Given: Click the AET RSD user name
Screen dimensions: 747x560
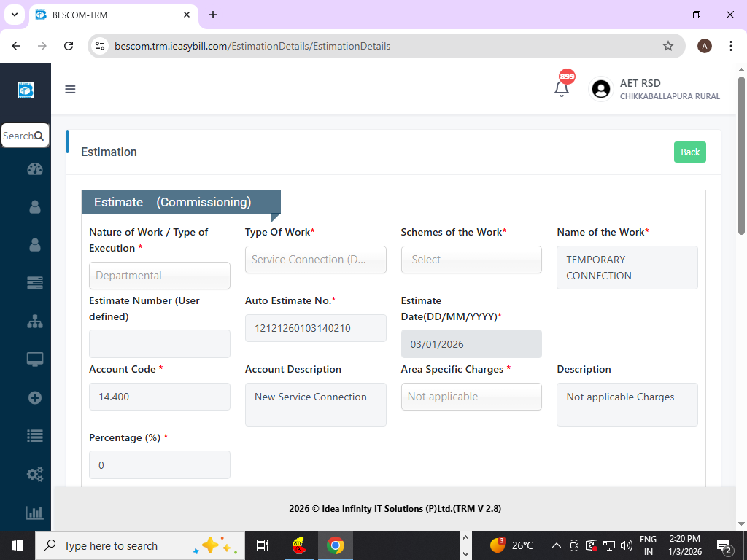Looking at the screenshot, I should tap(640, 83).
